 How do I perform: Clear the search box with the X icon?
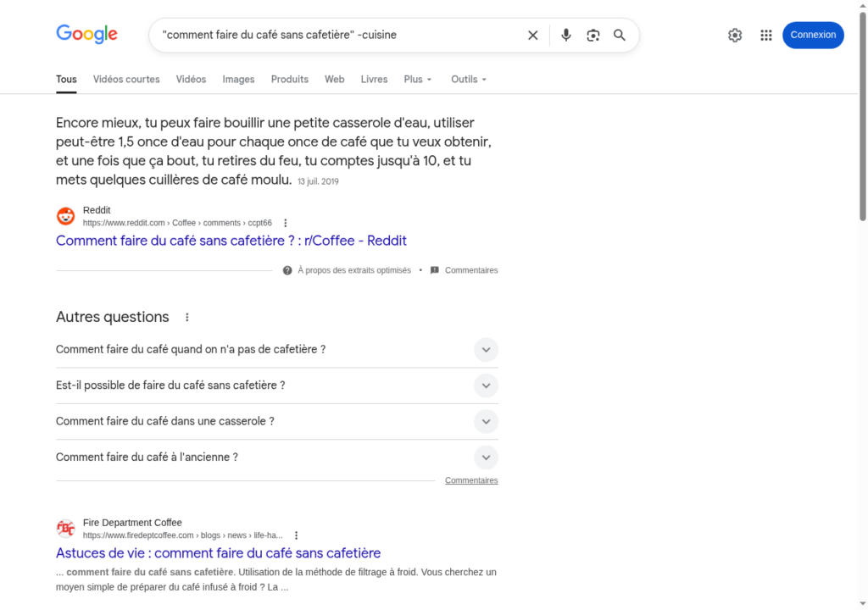click(x=533, y=35)
